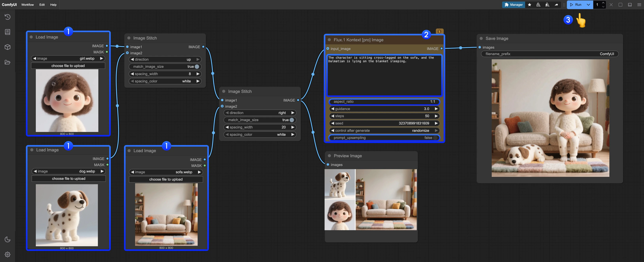
Task: Open the Run button dropdown arrow
Action: click(x=588, y=5)
